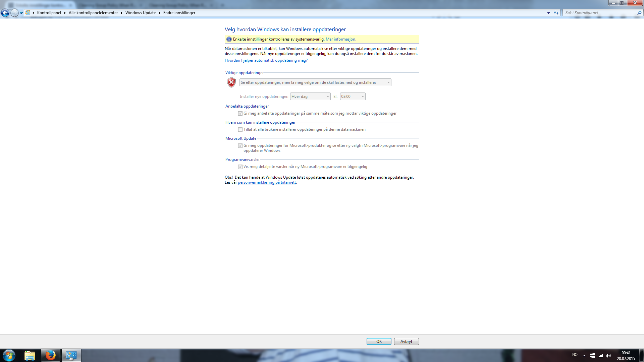
Task: Open the clock showing 00:41
Action: tap(626, 356)
